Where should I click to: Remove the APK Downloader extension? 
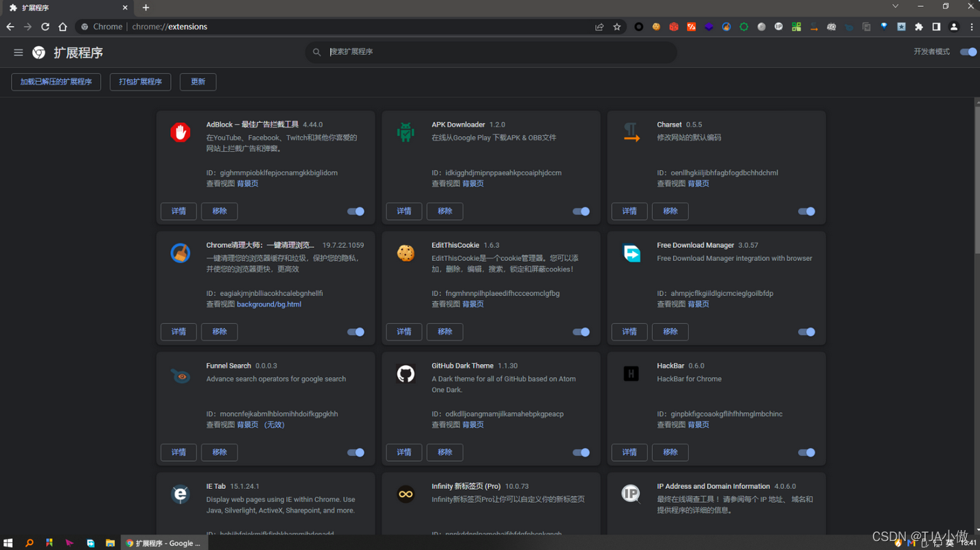pos(445,211)
